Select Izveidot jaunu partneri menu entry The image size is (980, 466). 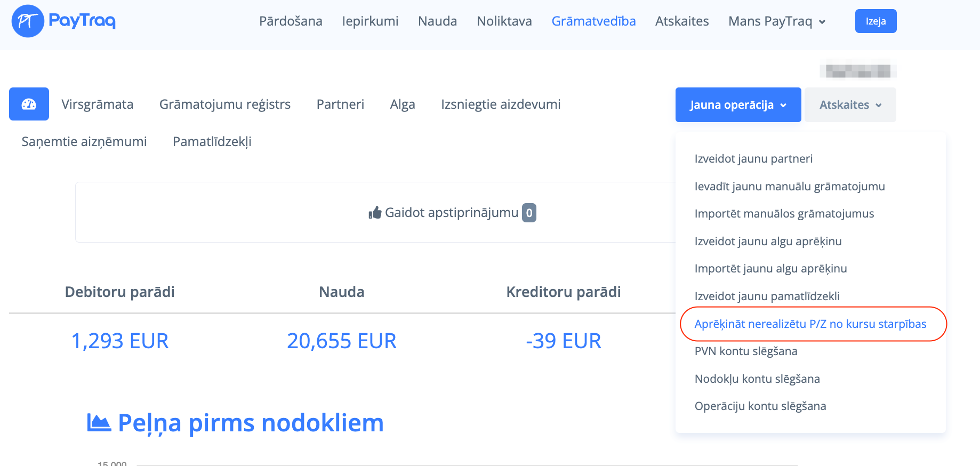pyautogui.click(x=753, y=159)
